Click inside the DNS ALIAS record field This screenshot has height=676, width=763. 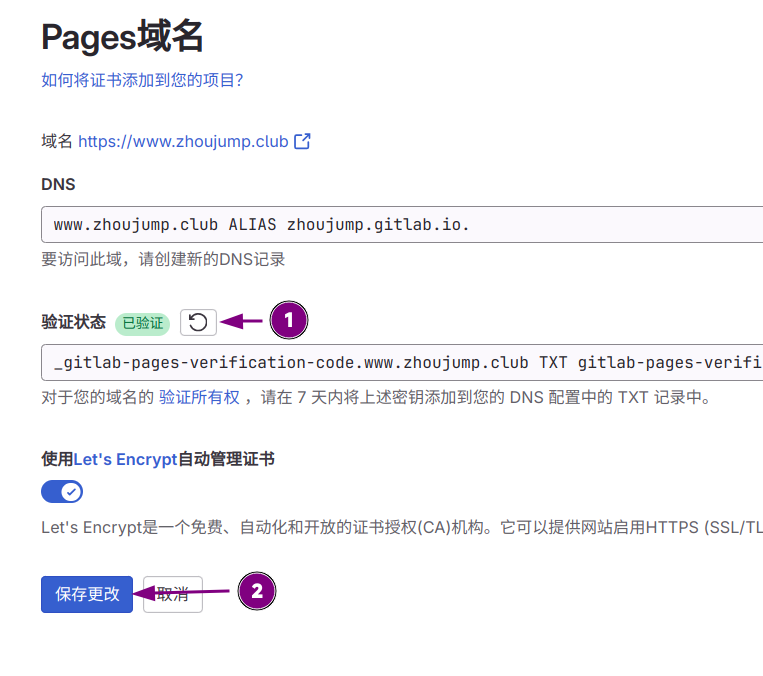tap(400, 224)
